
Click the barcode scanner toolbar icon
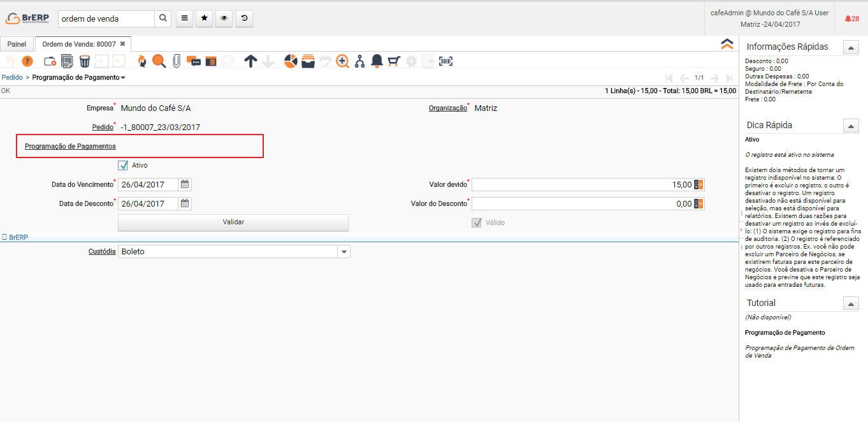pos(445,61)
